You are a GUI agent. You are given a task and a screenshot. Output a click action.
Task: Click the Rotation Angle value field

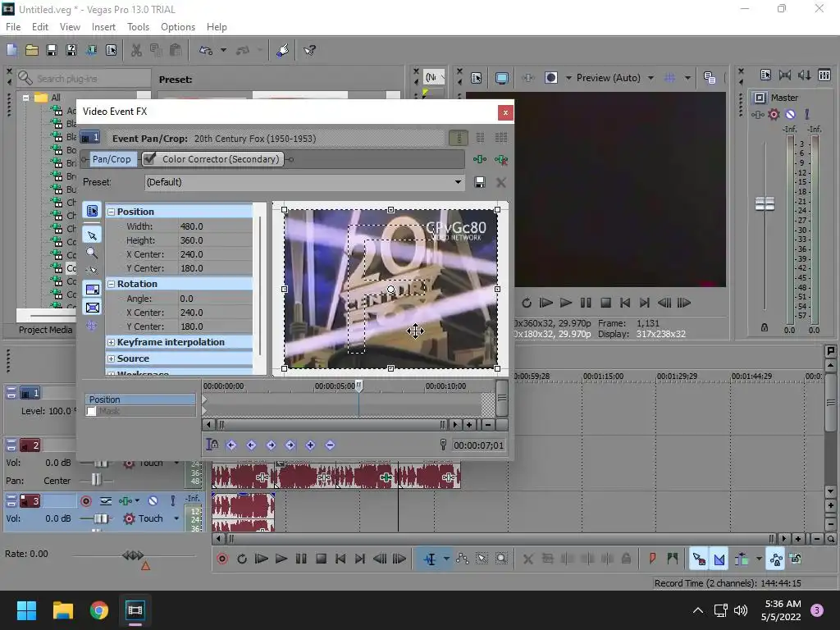(216, 299)
